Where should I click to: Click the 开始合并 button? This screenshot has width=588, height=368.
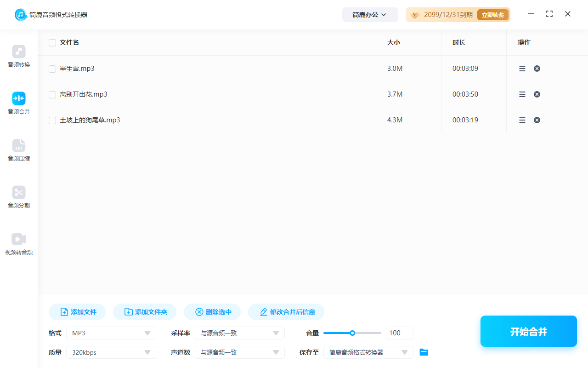coord(528,331)
